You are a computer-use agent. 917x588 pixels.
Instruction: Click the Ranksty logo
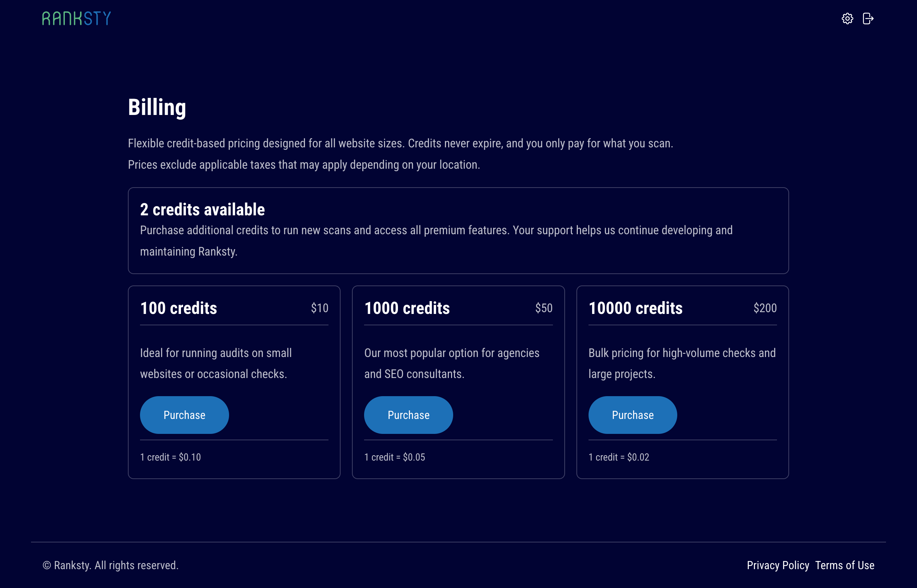[x=76, y=18]
